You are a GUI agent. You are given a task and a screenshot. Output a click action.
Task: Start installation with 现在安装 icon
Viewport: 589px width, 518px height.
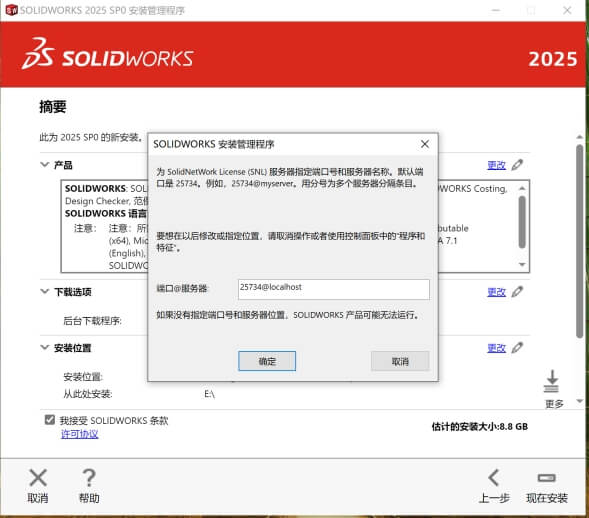(547, 478)
